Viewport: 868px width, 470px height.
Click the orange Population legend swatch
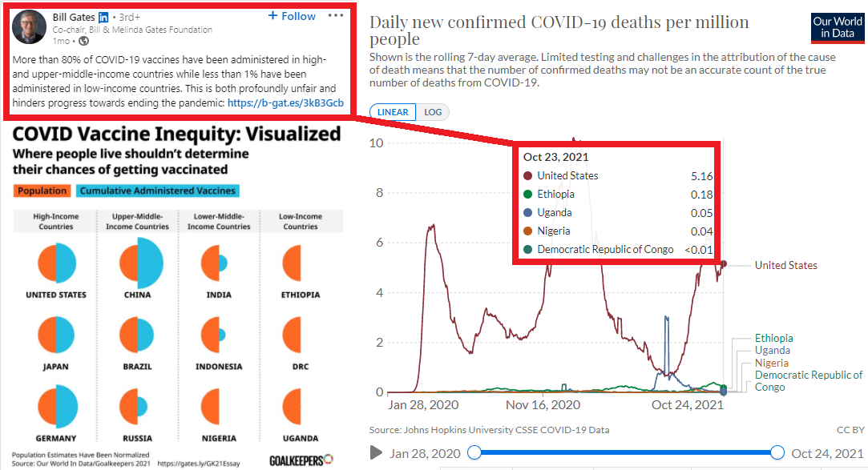click(42, 191)
